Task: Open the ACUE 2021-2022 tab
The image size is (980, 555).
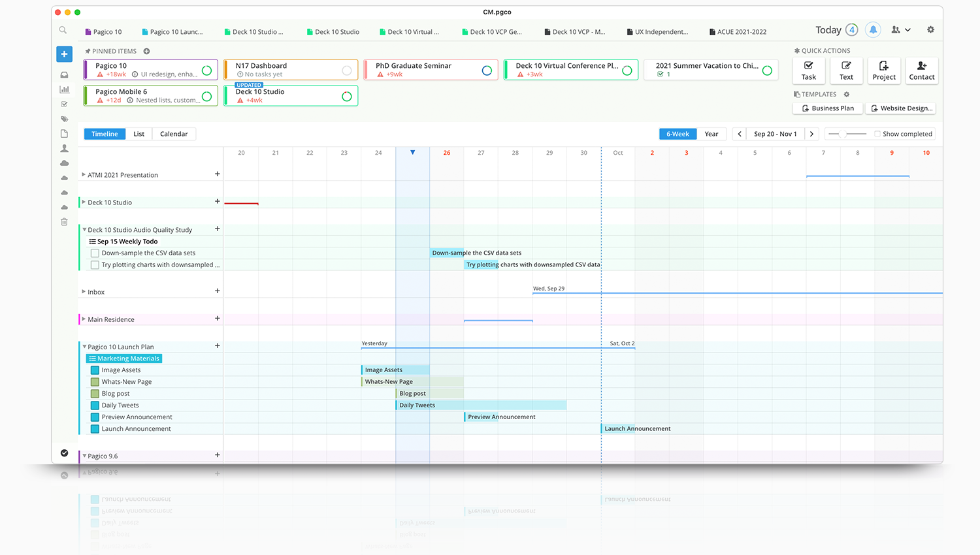Action: tap(738, 31)
